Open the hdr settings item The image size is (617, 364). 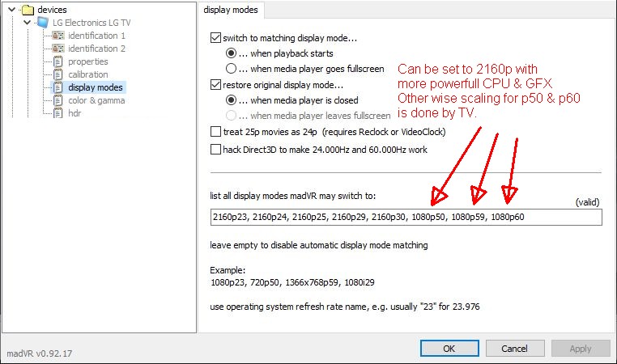74,113
